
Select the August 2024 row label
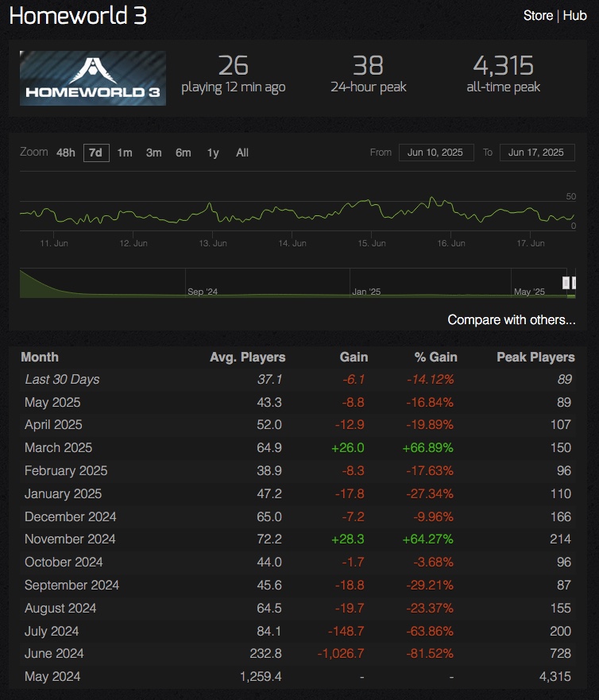point(60,609)
